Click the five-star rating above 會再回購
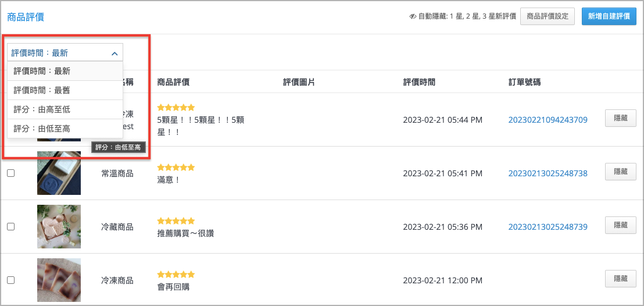644x306 pixels. [176, 275]
